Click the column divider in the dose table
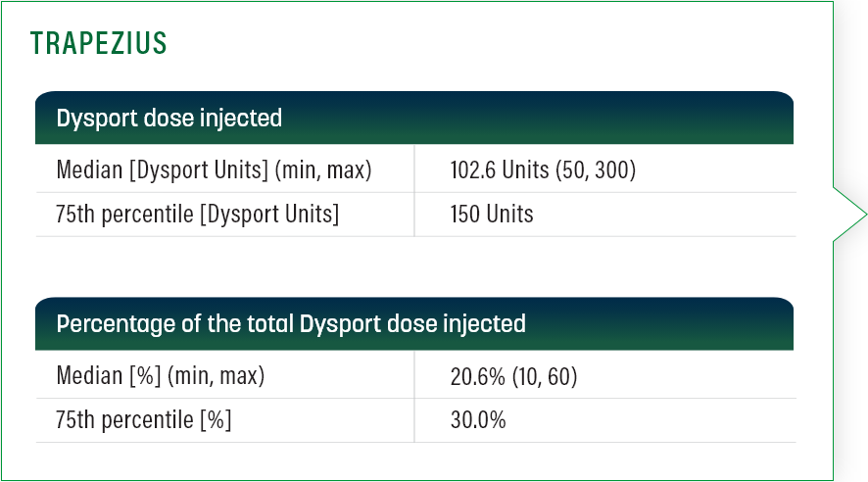The image size is (868, 482). point(414,192)
